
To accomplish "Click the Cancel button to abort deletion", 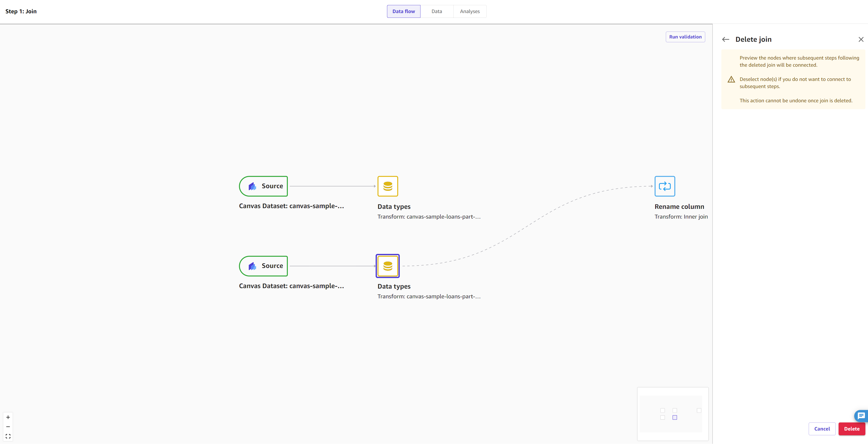I will (822, 429).
